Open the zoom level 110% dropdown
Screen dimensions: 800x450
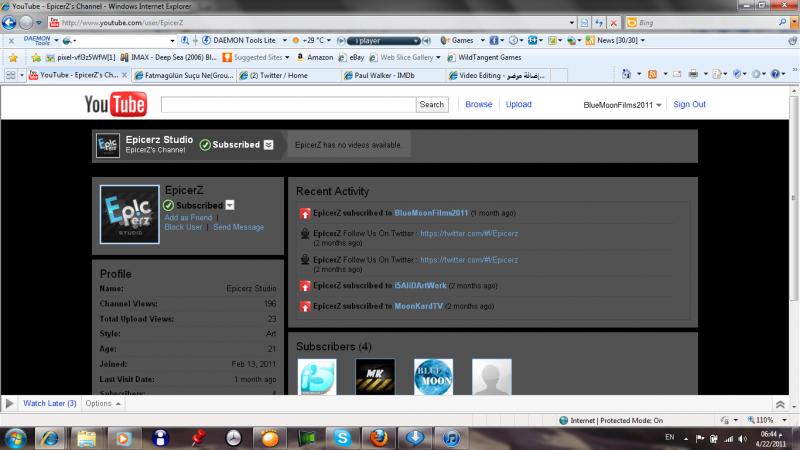tap(784, 420)
